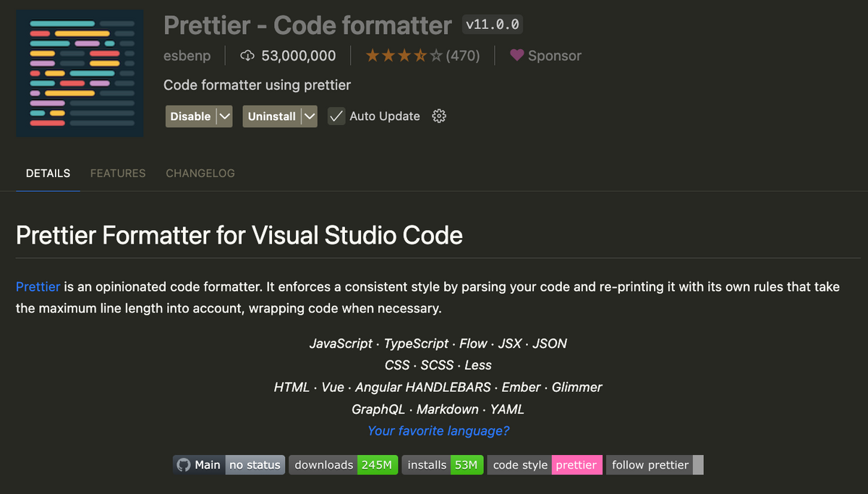Click the 'CSS · SCSS · Less' line

(x=438, y=365)
